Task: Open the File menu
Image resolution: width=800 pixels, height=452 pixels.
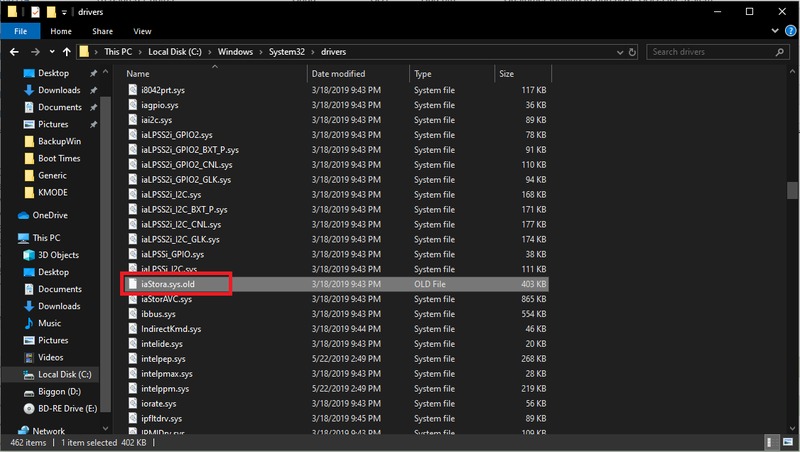Action: point(20,31)
